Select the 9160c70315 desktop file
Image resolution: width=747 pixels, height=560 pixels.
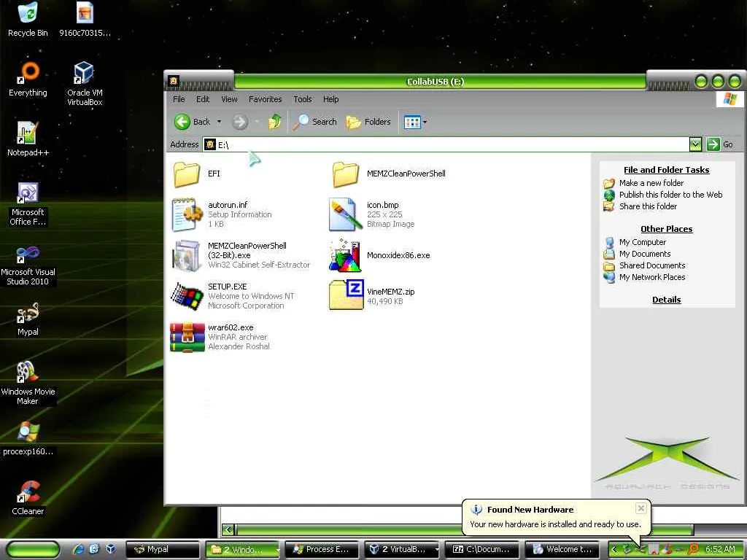(85, 20)
